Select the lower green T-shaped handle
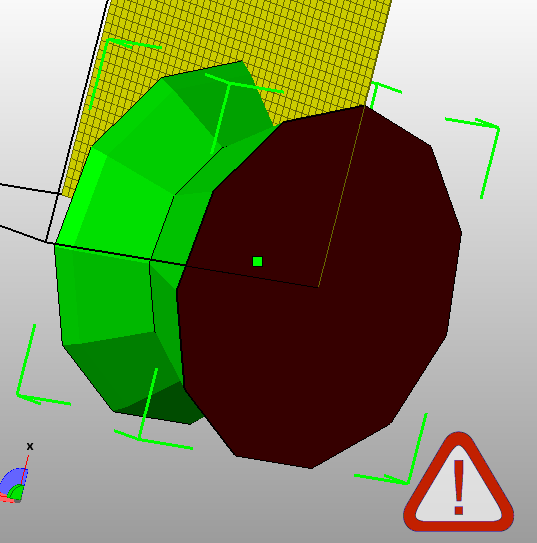The image size is (537, 543). pos(153,409)
